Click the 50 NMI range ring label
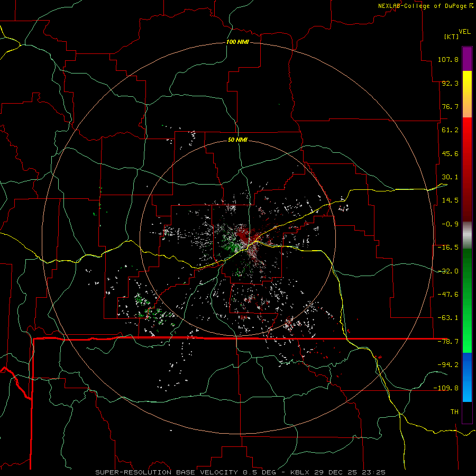 (x=237, y=140)
